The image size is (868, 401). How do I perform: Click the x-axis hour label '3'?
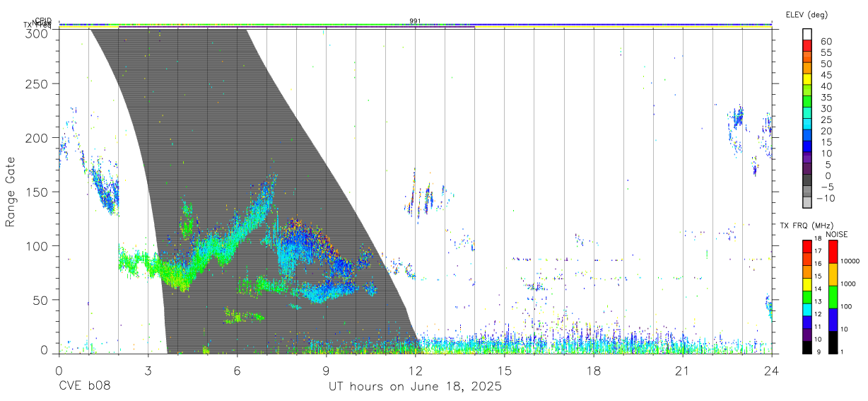[148, 370]
